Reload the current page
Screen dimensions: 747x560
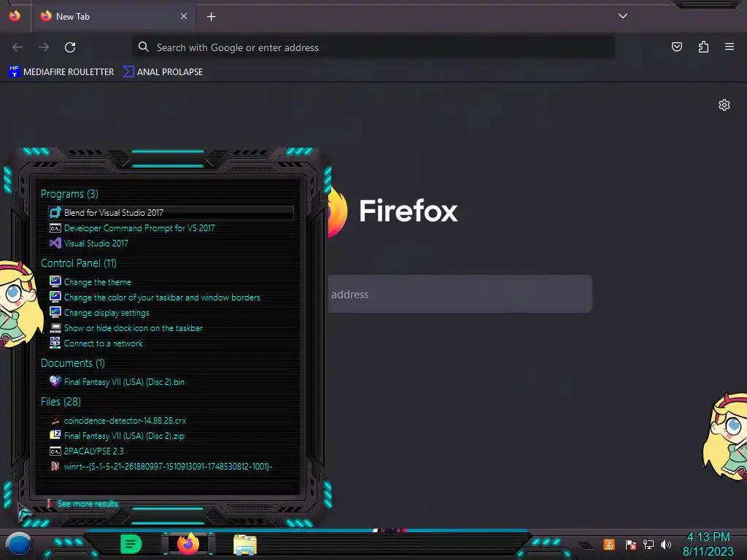click(70, 47)
